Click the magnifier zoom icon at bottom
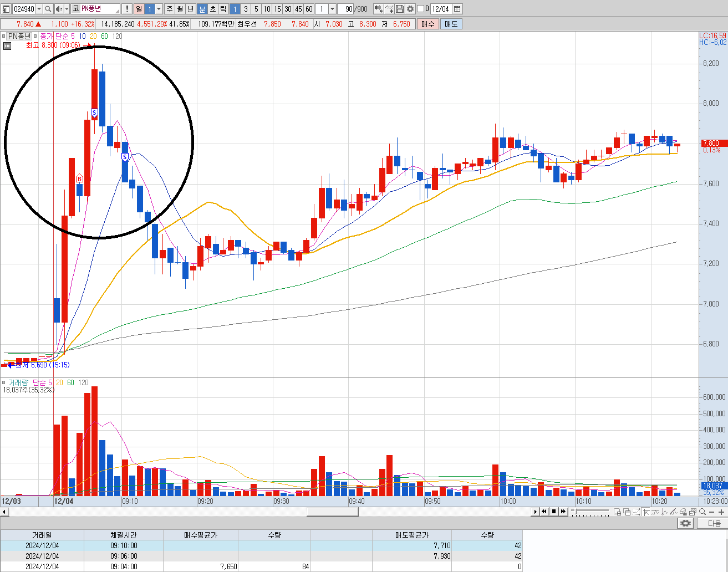Screen dimensions: 728x572 [702, 512]
